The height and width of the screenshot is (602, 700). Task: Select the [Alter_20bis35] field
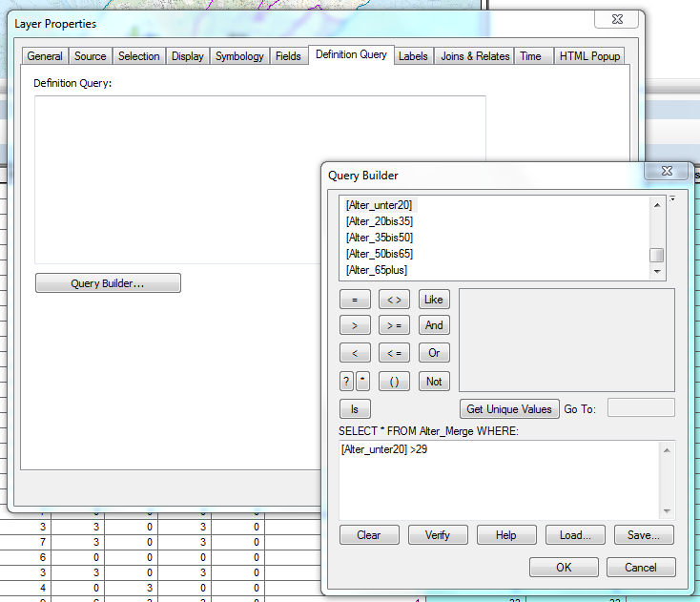click(x=379, y=221)
